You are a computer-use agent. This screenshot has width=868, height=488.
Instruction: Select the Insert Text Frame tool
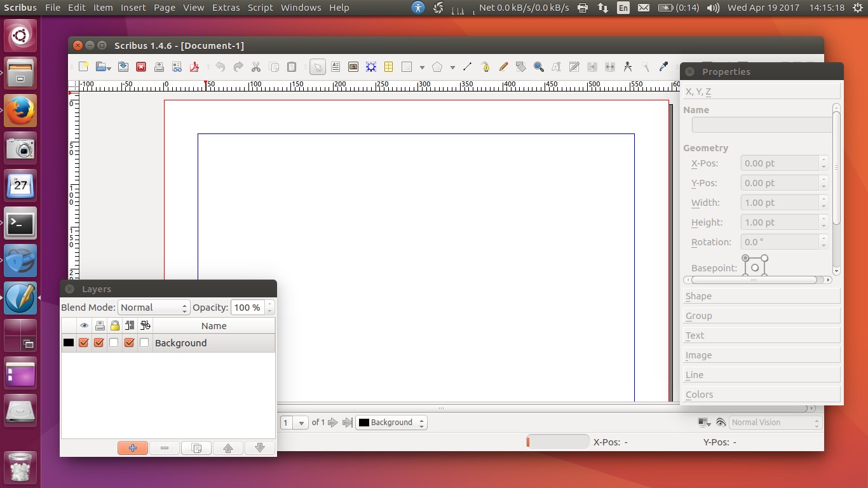[x=336, y=66]
